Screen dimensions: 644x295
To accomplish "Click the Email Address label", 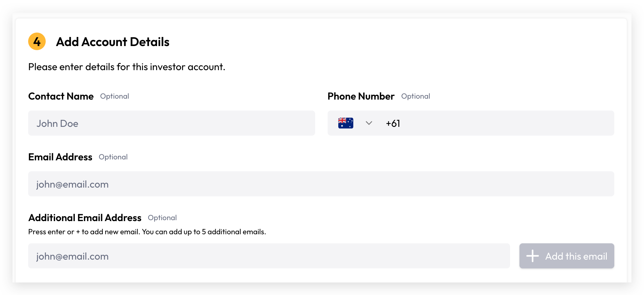I will pos(60,157).
